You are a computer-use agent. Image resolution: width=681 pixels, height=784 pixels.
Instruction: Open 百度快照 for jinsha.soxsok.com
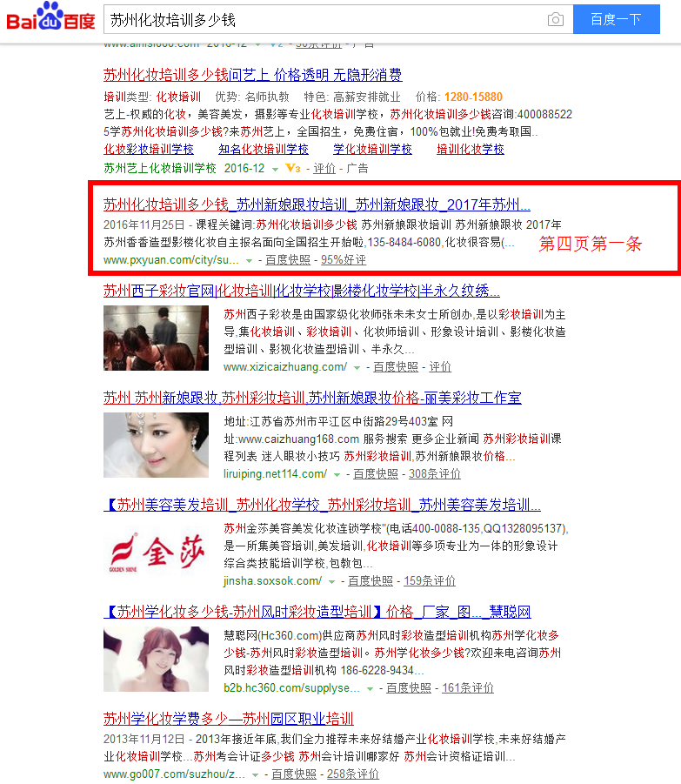coord(371,581)
